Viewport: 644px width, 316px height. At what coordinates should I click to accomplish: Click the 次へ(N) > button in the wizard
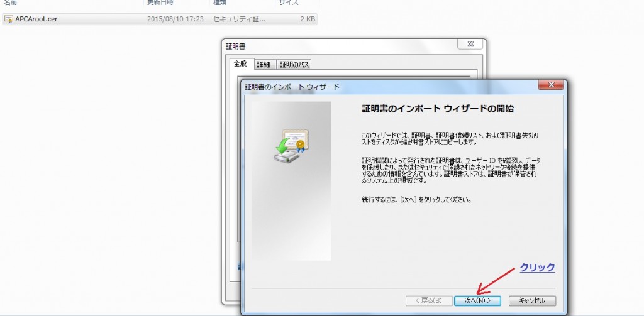[478, 301]
